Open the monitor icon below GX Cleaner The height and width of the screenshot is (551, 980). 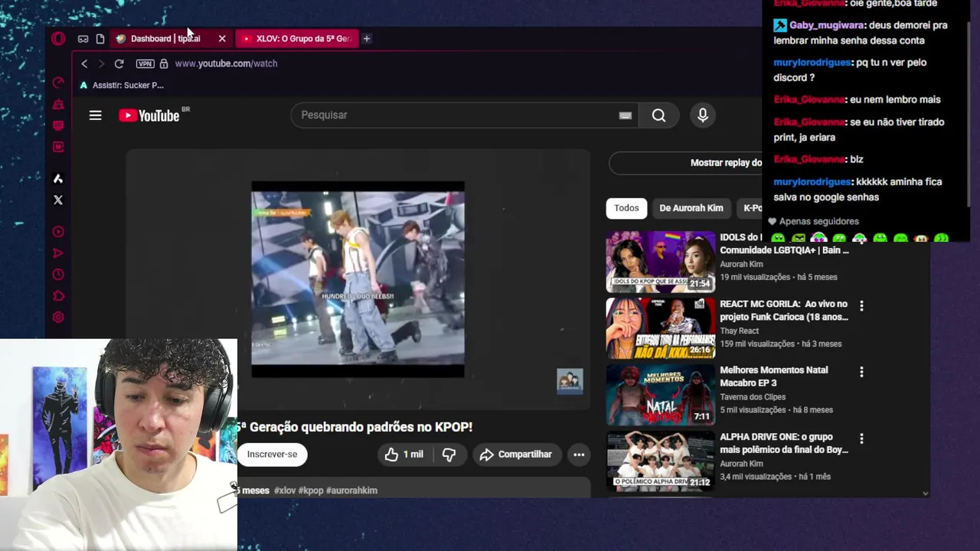pyautogui.click(x=58, y=126)
